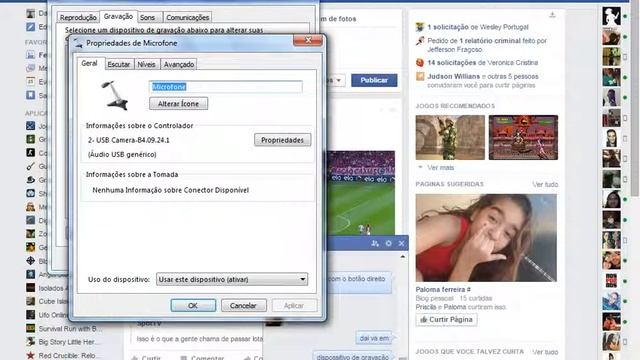Viewport: 640px width, 360px height.
Task: Click the Red Crucible star icon
Action: tap(31, 355)
